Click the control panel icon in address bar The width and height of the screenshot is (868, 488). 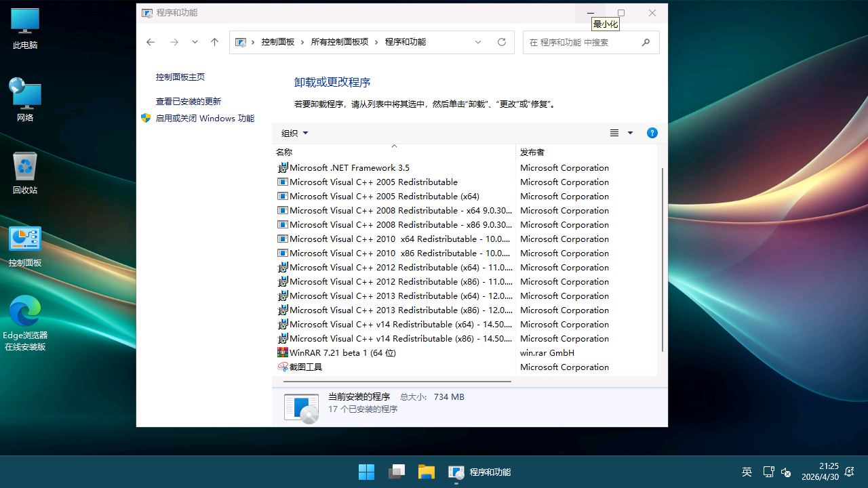tap(240, 42)
